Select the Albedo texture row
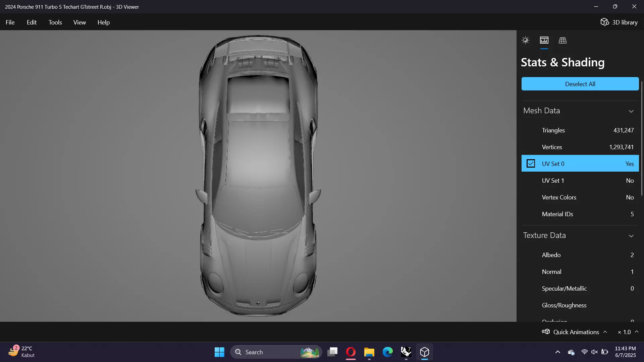 click(x=580, y=255)
